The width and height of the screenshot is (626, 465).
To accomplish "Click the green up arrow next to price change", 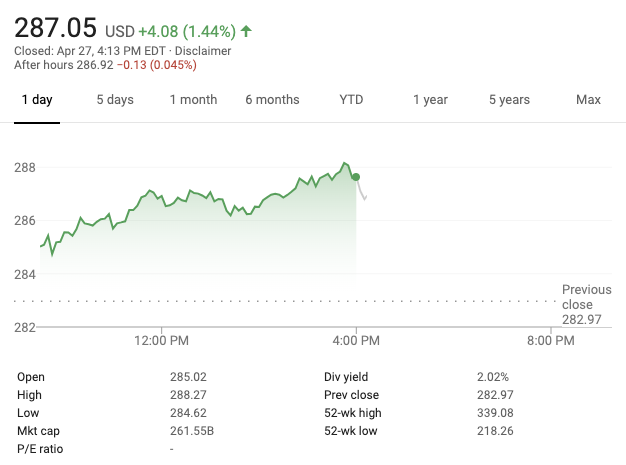I will point(246,31).
